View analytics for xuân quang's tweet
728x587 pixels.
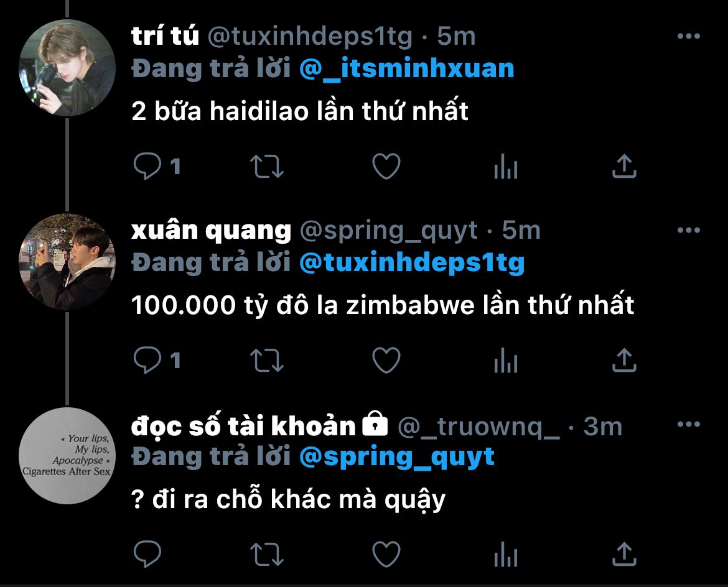506,360
